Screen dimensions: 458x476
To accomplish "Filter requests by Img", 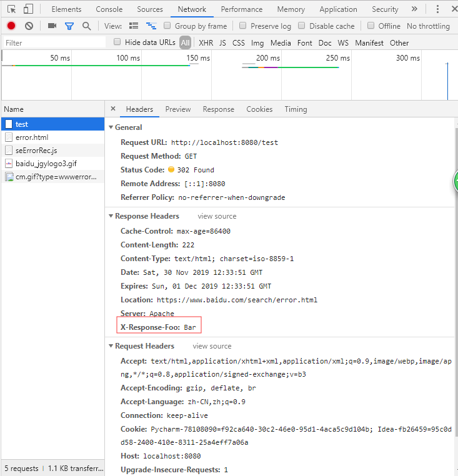I will point(257,43).
